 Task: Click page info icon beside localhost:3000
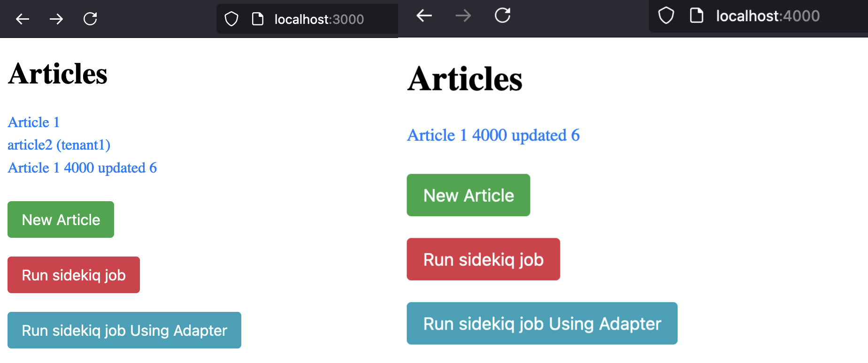click(x=257, y=19)
